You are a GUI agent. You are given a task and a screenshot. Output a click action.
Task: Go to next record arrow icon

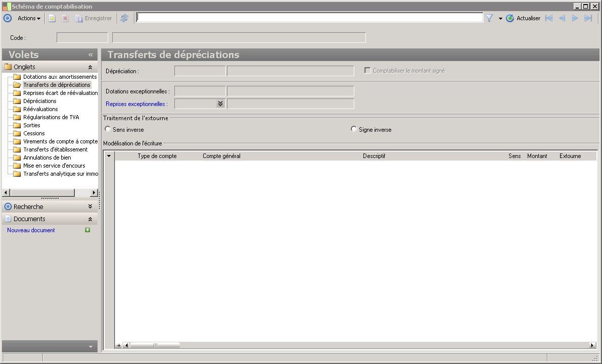[575, 18]
